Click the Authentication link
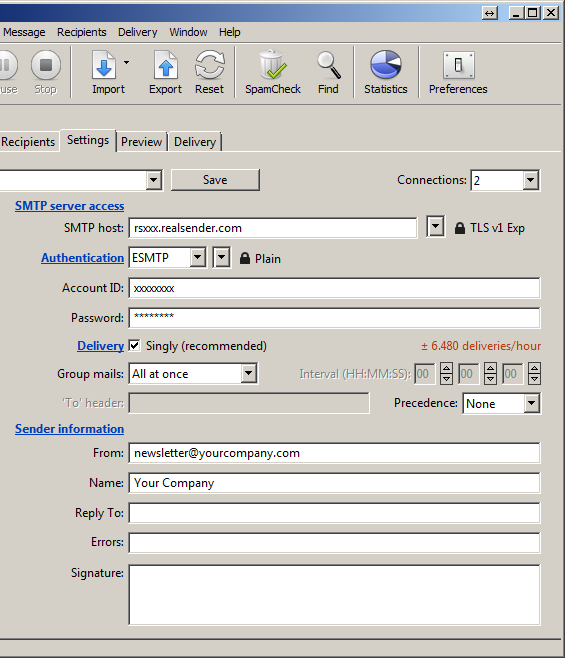565x658 pixels. pyautogui.click(x=82, y=258)
